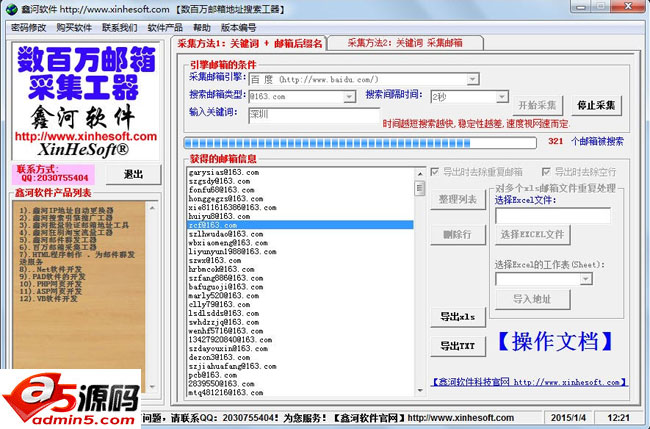The height and width of the screenshot is (429, 650).
Task: Click the 导出TXT button
Action: click(458, 346)
